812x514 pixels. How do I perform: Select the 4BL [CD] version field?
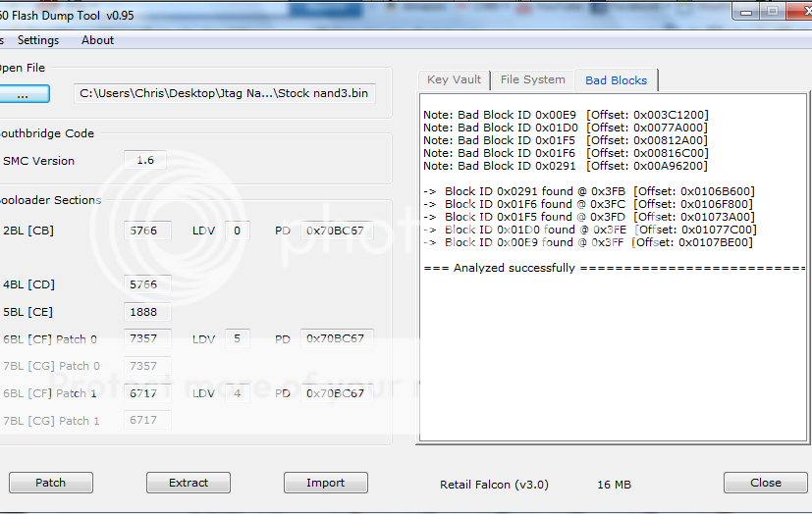tap(147, 285)
